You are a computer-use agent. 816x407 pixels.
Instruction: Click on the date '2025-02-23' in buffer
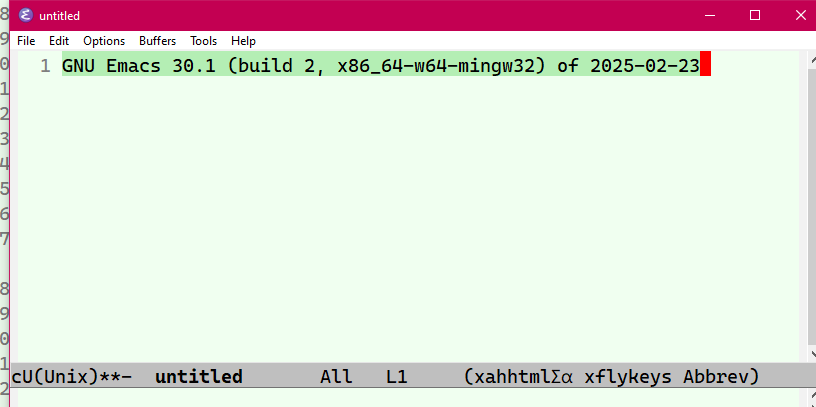coord(645,66)
